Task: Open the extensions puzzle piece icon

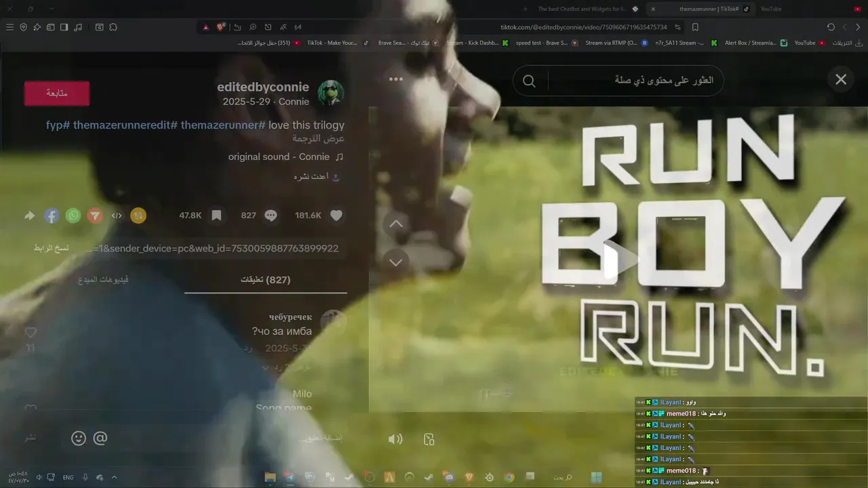Action: coord(113,27)
